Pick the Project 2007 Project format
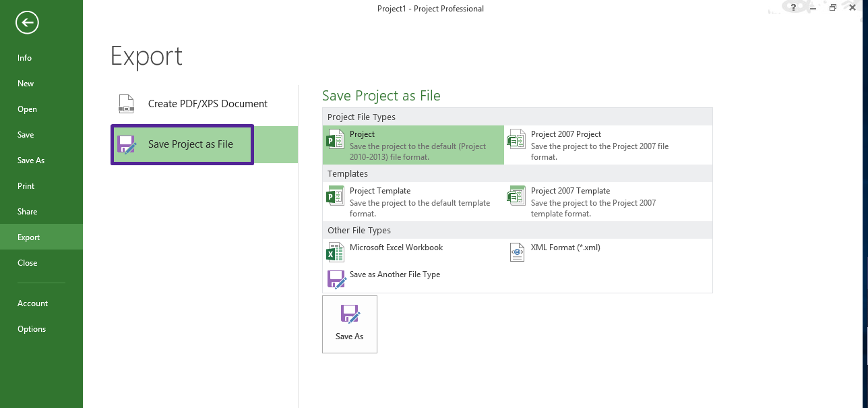 coord(594,145)
